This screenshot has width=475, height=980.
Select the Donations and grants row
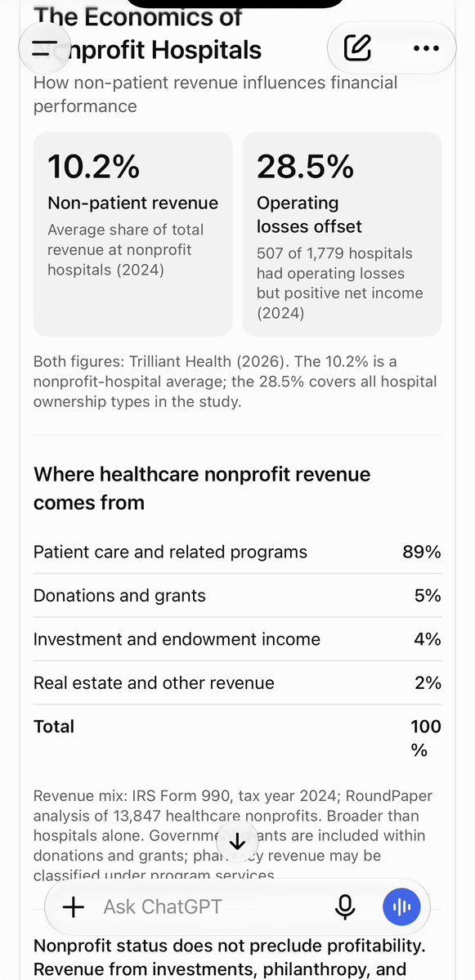click(x=237, y=596)
